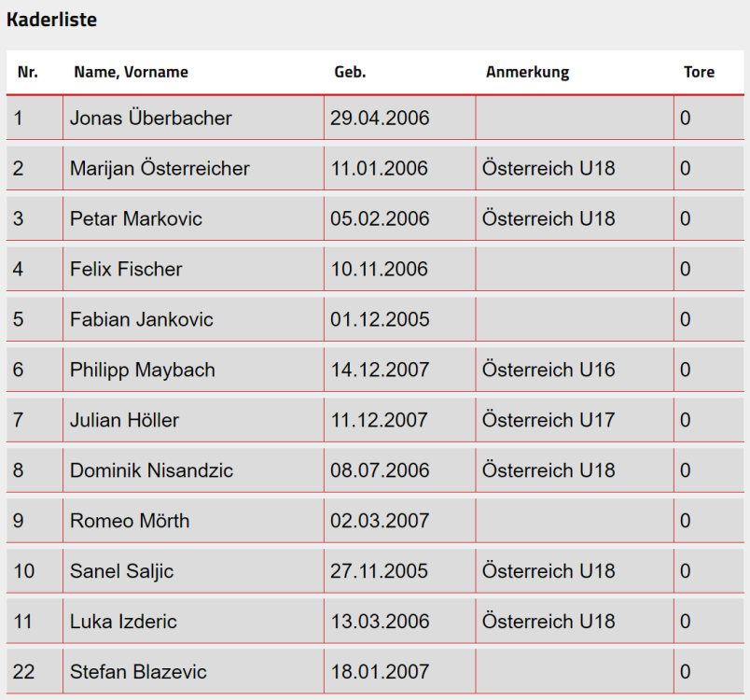Select the Anmerkung column header

pos(527,72)
